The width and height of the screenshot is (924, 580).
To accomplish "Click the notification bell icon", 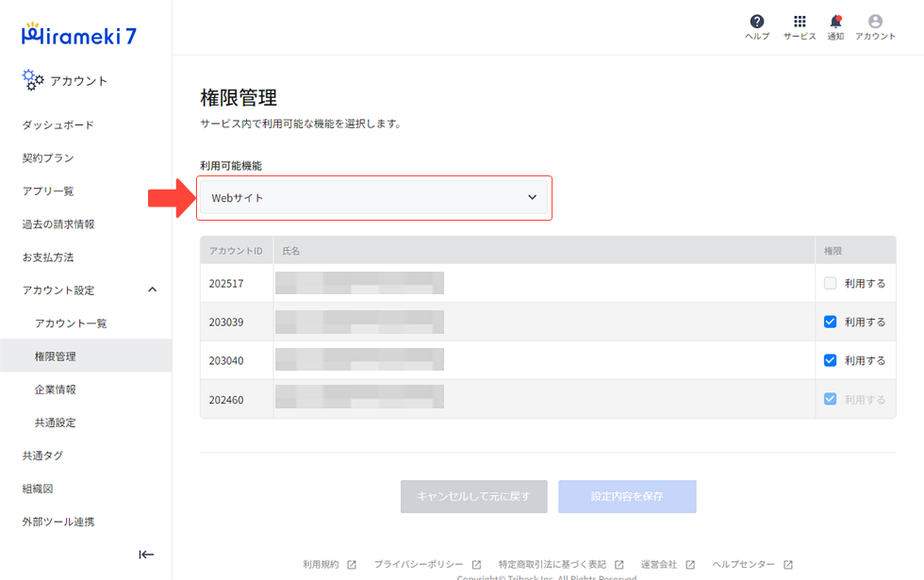I will 835,22.
